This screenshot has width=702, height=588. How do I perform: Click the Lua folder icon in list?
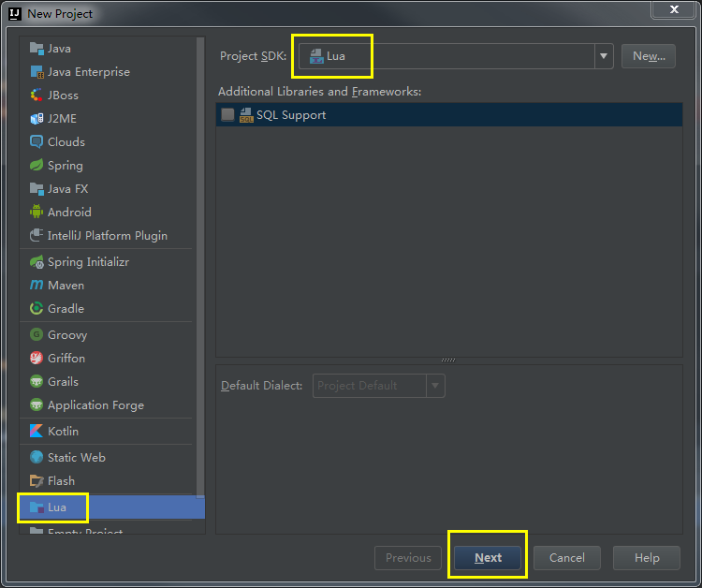(37, 507)
